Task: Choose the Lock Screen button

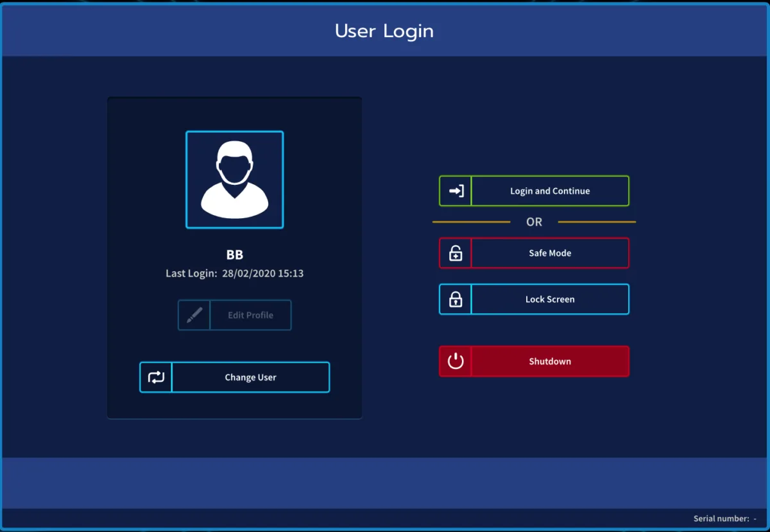Action: tap(534, 300)
